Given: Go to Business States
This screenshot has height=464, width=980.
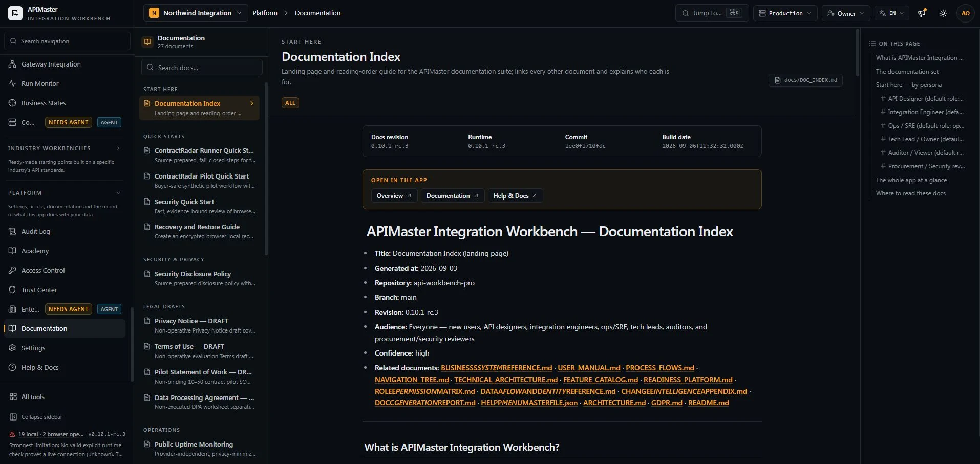Looking at the screenshot, I should pos(65,103).
